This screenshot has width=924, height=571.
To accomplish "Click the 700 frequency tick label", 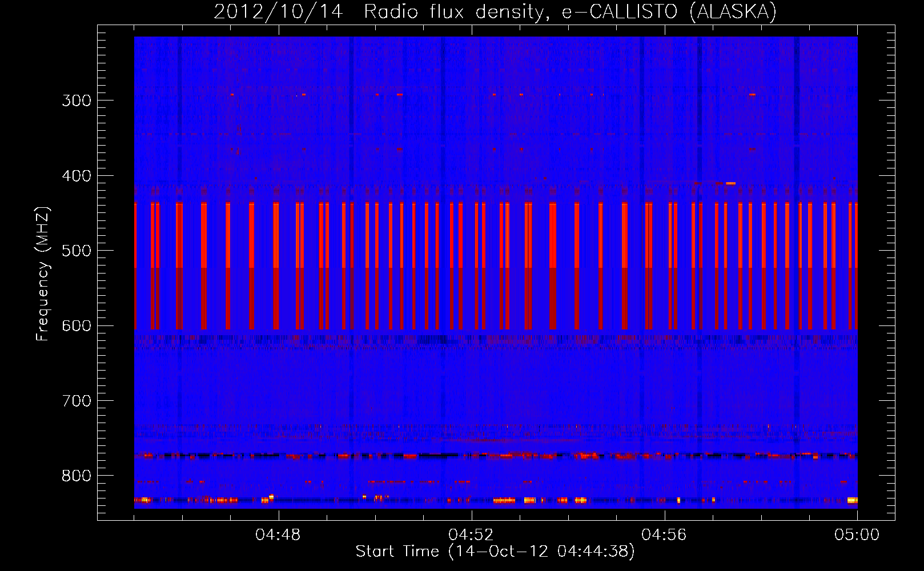I will (77, 401).
